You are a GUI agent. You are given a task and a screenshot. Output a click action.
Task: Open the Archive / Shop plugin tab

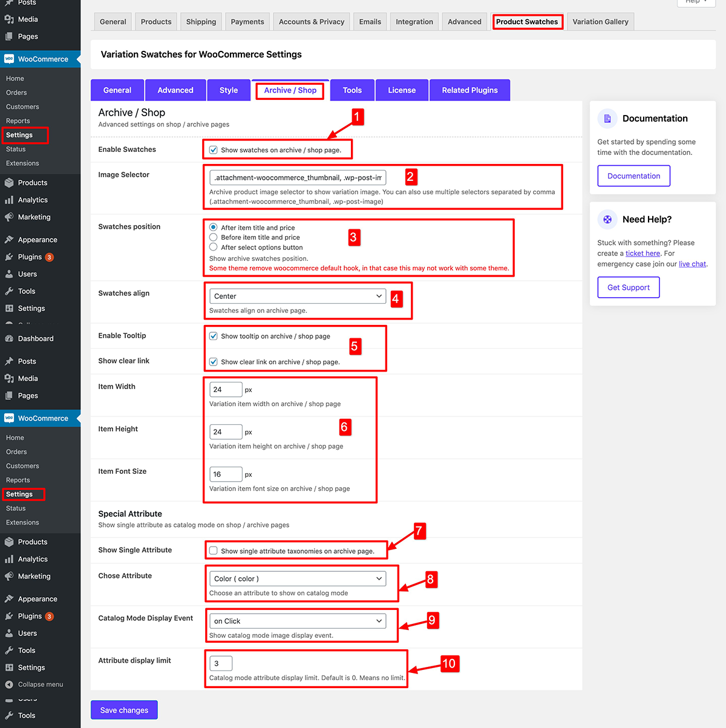tap(290, 90)
